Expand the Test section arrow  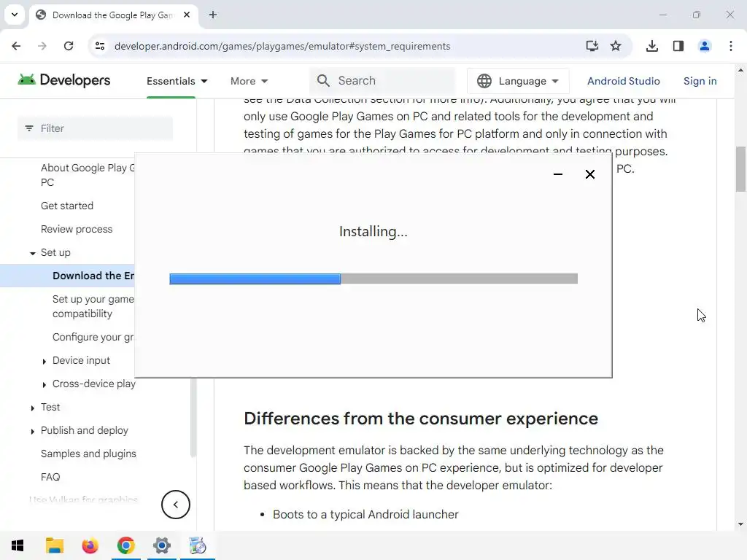coord(32,408)
